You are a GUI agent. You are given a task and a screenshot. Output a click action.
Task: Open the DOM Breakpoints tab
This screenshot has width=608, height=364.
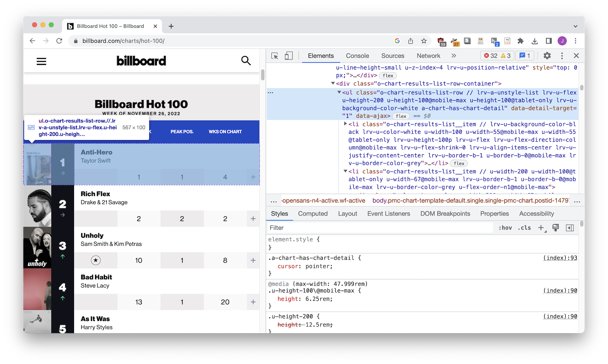pos(445,214)
